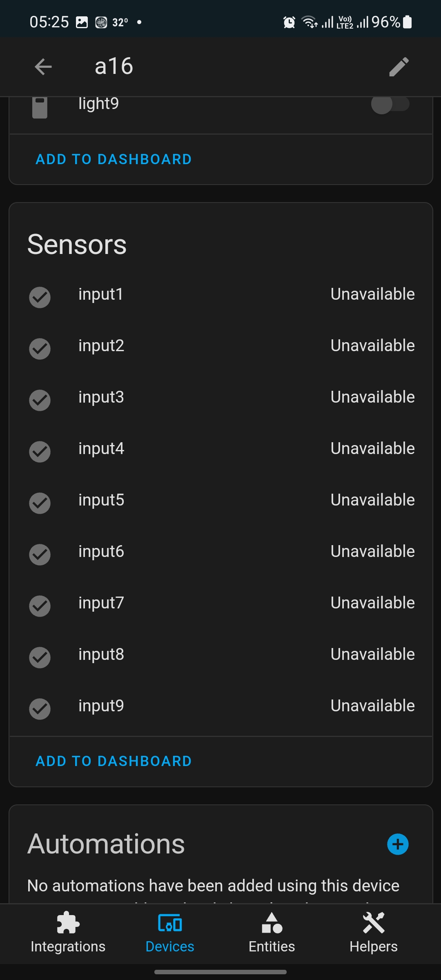Tap the pencil edit icon
Image resolution: width=441 pixels, height=980 pixels.
point(399,67)
